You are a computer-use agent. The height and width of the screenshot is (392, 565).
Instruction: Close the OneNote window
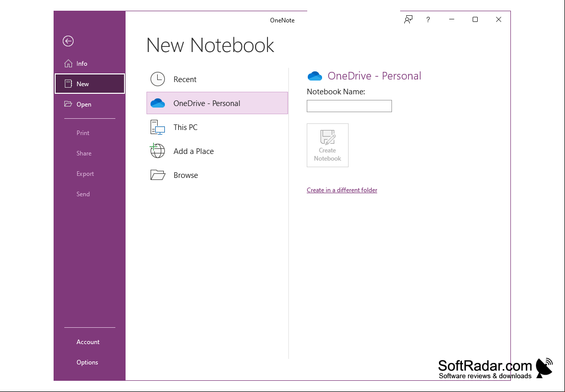(x=498, y=19)
